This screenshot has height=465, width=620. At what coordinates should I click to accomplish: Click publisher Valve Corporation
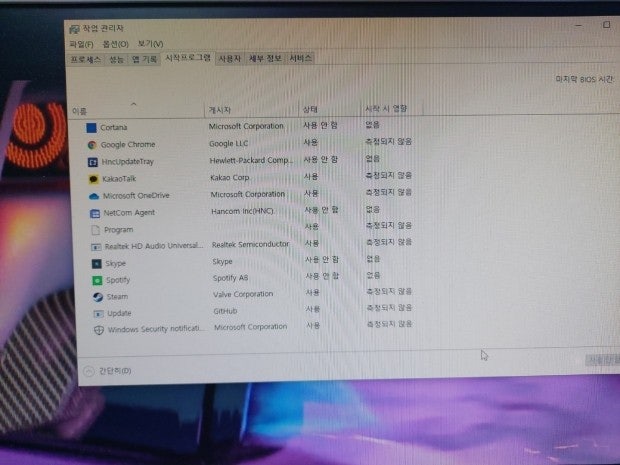click(x=243, y=294)
